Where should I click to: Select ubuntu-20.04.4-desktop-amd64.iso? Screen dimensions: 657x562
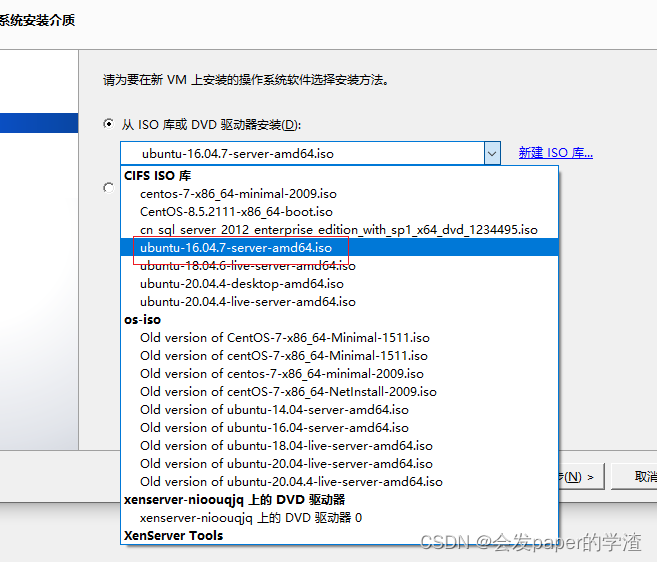click(339, 284)
